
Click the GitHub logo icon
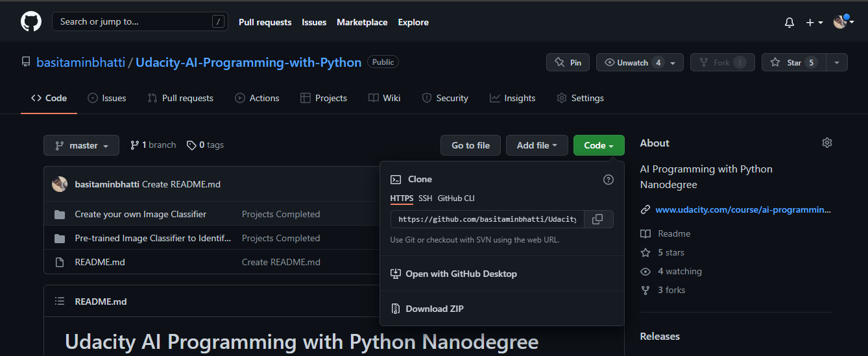pyautogui.click(x=31, y=21)
